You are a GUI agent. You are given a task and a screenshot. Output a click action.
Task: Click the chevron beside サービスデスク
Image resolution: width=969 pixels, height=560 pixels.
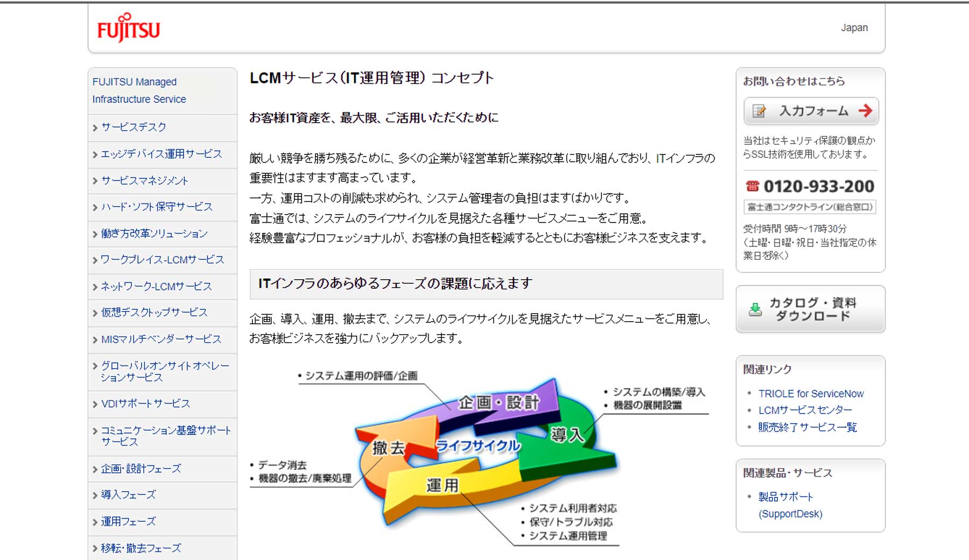click(95, 127)
